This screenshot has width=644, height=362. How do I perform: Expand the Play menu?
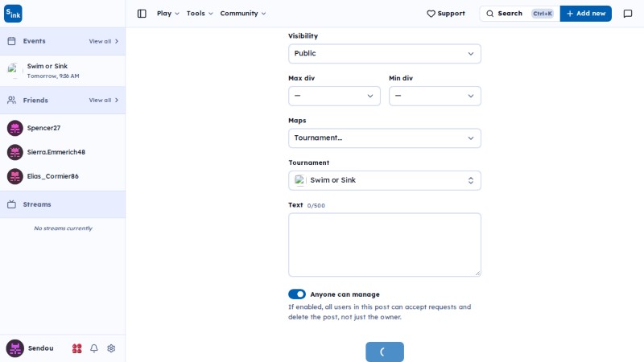[x=168, y=14]
